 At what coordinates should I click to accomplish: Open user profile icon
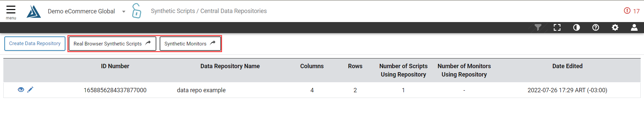coord(634,27)
